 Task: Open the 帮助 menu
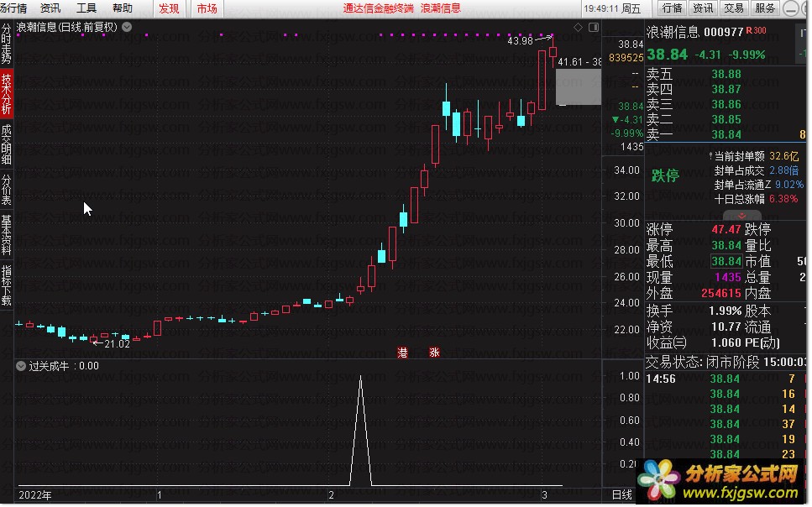point(123,8)
